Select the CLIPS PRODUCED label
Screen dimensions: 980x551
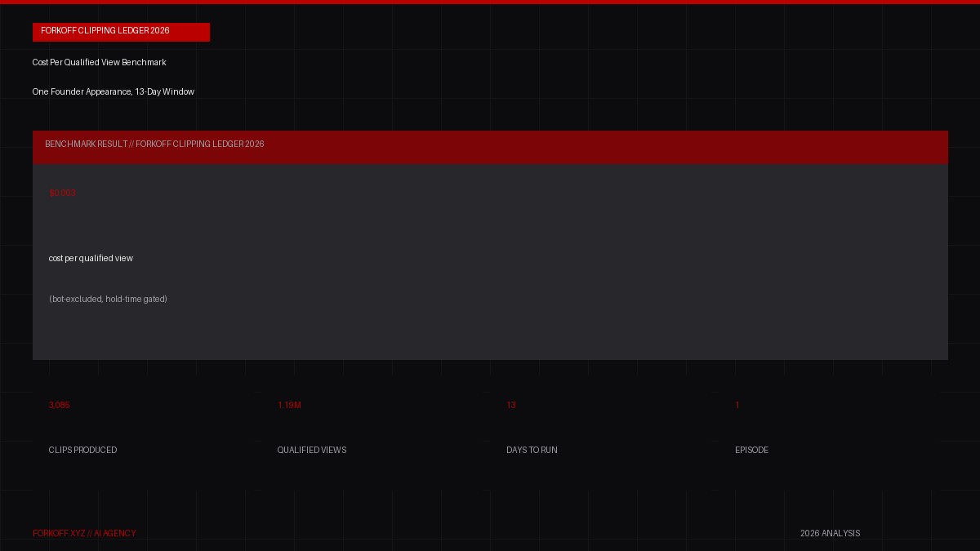(x=82, y=450)
